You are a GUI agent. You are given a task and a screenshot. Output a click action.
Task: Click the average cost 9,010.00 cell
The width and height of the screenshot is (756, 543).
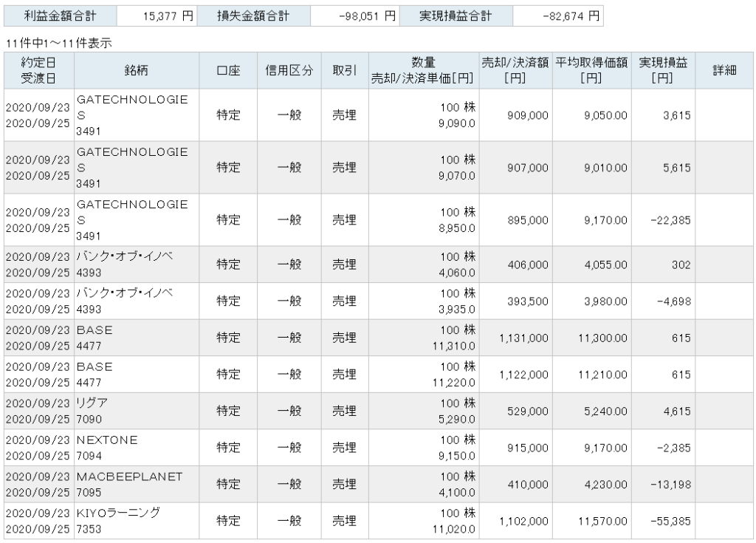[591, 168]
